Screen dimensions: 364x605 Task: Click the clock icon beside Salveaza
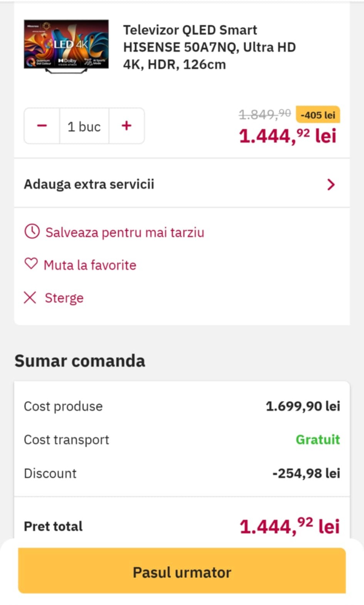point(32,232)
